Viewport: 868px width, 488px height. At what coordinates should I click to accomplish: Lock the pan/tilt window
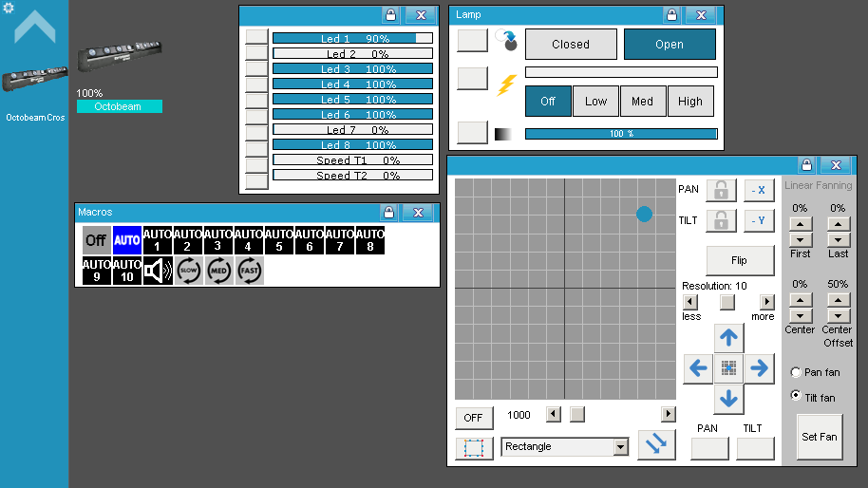point(806,165)
